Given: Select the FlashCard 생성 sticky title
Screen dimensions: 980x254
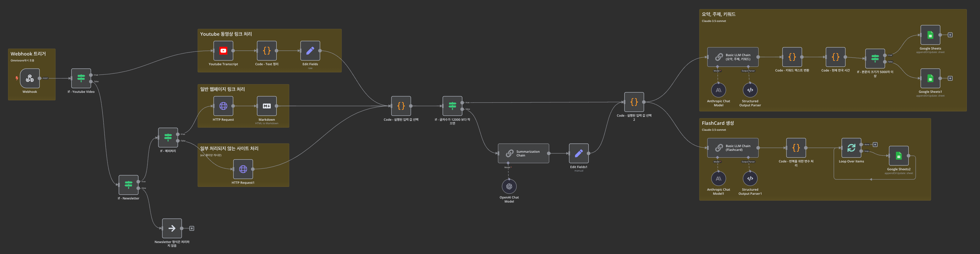Looking at the screenshot, I should [718, 123].
